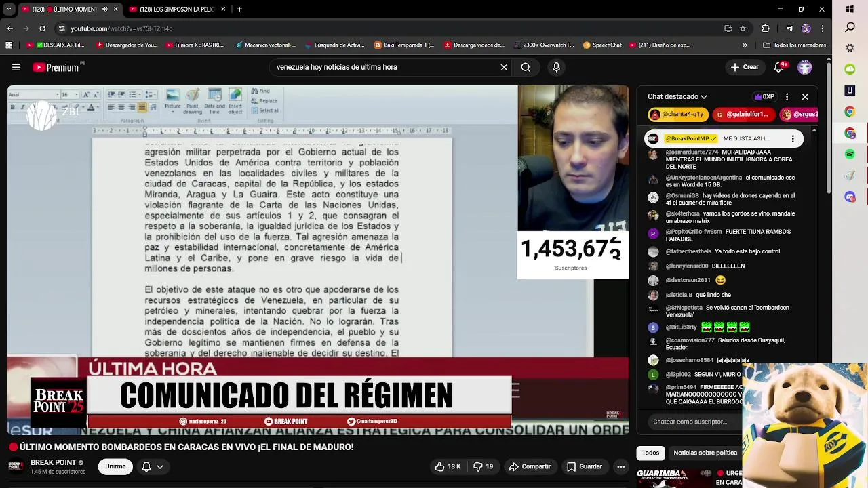Open the YouTube guide hamburger menu
Screen dimensions: 868x488
(x=16, y=67)
